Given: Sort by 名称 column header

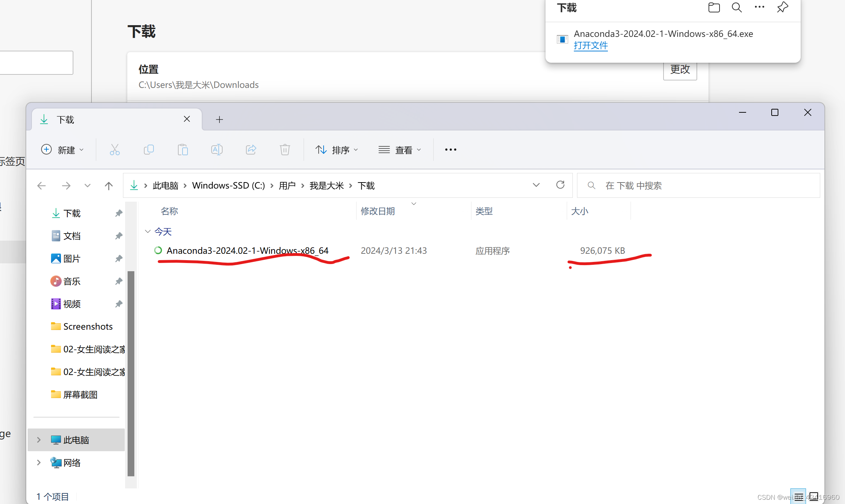Looking at the screenshot, I should pos(169,211).
